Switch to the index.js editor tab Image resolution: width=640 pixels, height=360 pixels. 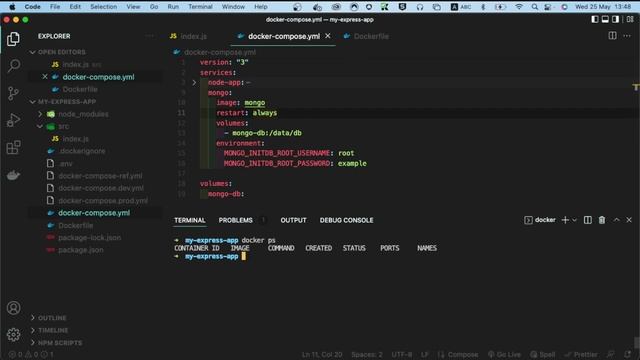pyautogui.click(x=189, y=36)
